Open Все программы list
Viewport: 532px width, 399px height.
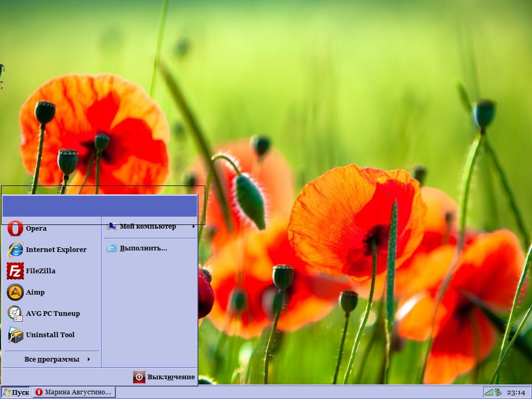[52, 360]
